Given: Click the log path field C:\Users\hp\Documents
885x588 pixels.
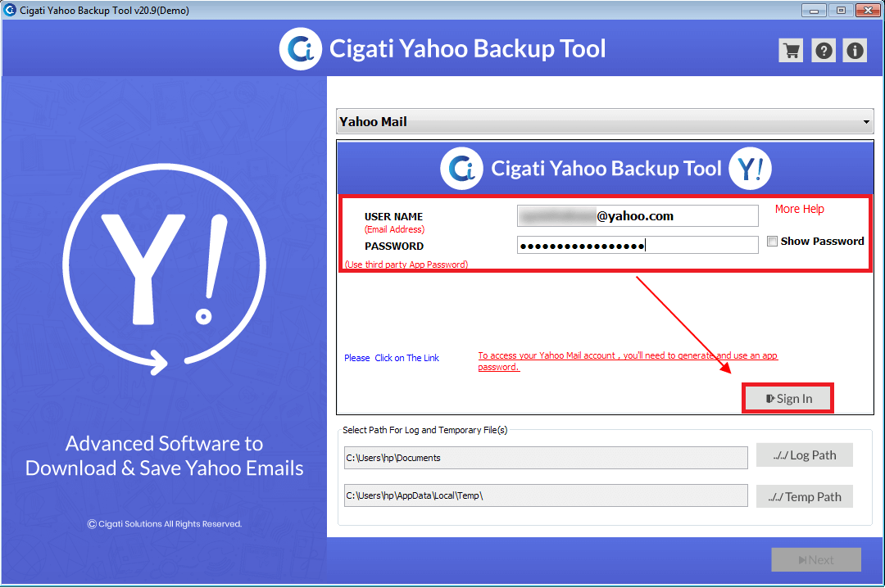Looking at the screenshot, I should pos(546,458).
